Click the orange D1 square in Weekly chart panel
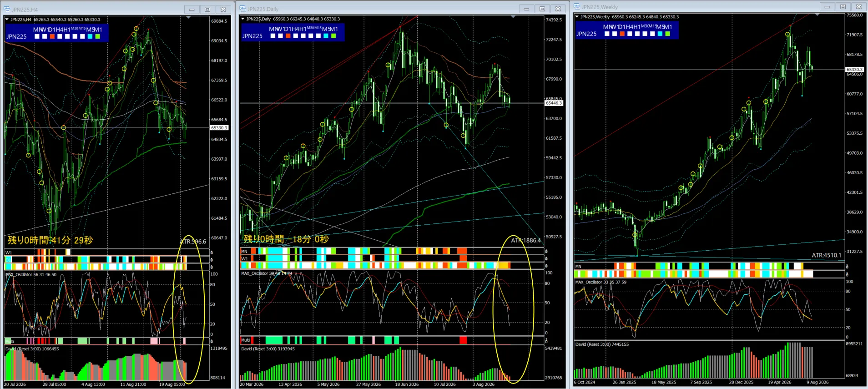The width and height of the screenshot is (868, 389). click(x=622, y=34)
